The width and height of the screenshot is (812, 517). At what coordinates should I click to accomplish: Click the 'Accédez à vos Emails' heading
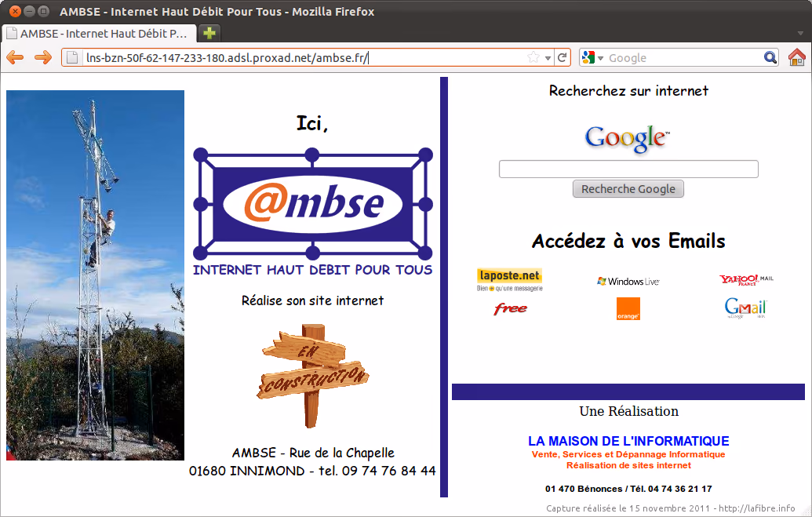click(x=628, y=241)
